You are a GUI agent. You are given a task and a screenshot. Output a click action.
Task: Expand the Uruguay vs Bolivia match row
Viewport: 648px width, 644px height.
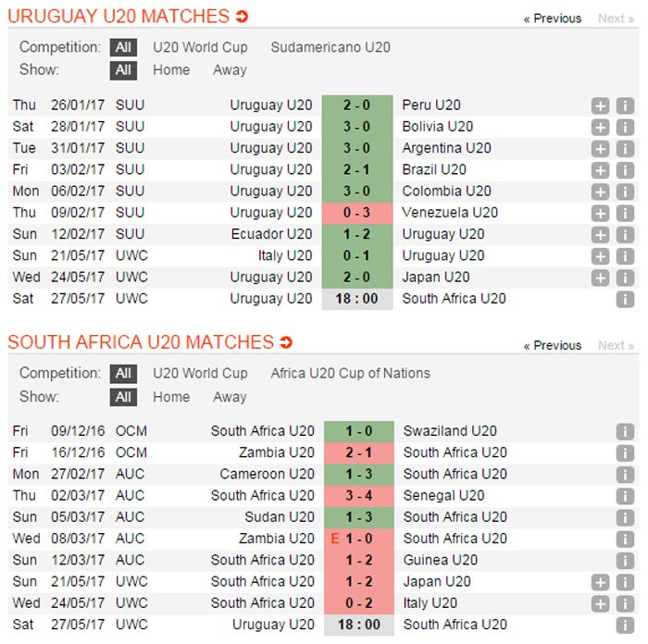tap(600, 127)
